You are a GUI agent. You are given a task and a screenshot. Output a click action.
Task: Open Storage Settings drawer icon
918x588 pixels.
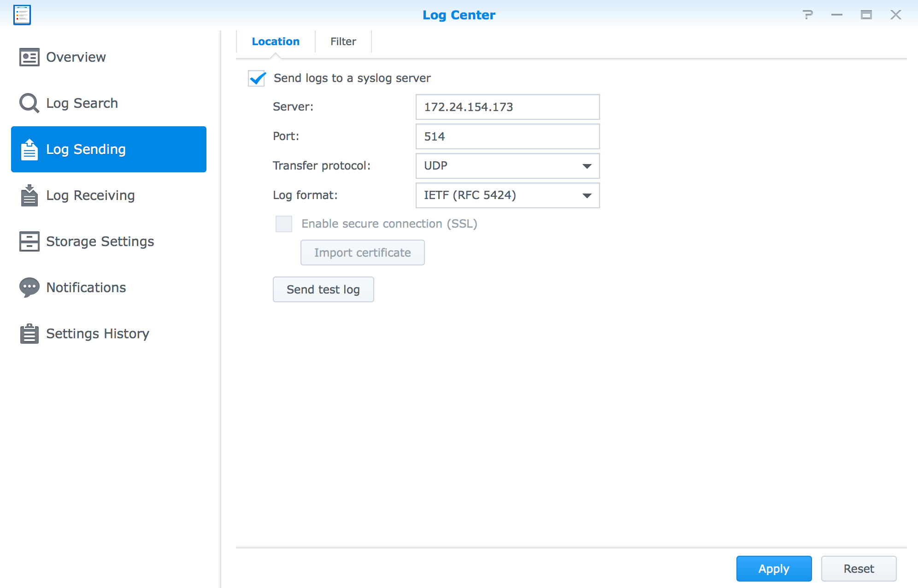tap(29, 241)
